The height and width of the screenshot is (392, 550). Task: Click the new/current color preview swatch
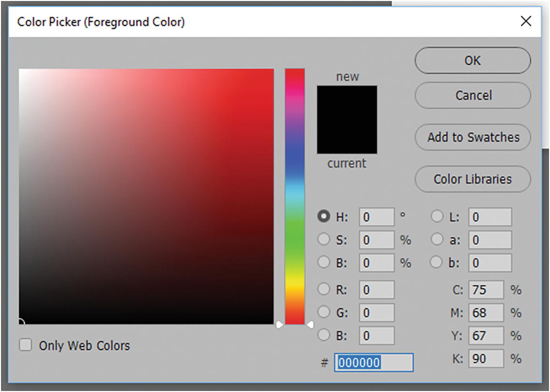[347, 120]
